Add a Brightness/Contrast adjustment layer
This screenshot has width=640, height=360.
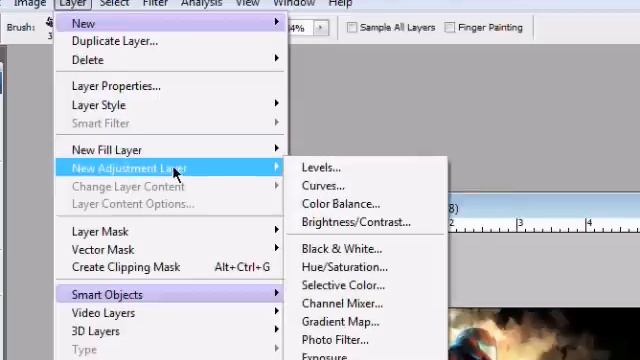click(x=366, y=222)
